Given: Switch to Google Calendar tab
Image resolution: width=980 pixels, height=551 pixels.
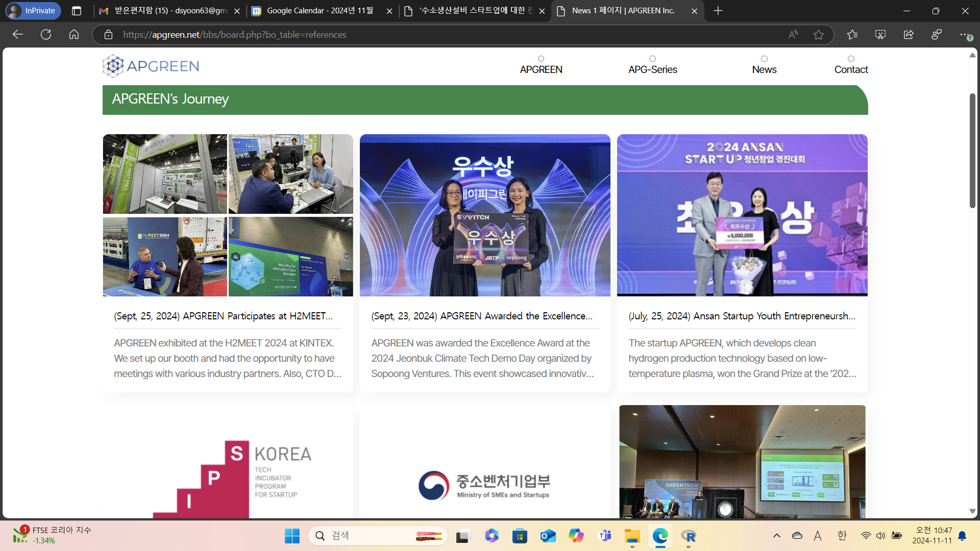Looking at the screenshot, I should point(320,11).
